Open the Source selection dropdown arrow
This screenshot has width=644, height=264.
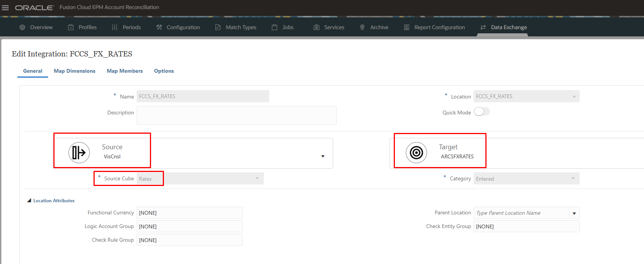point(323,156)
